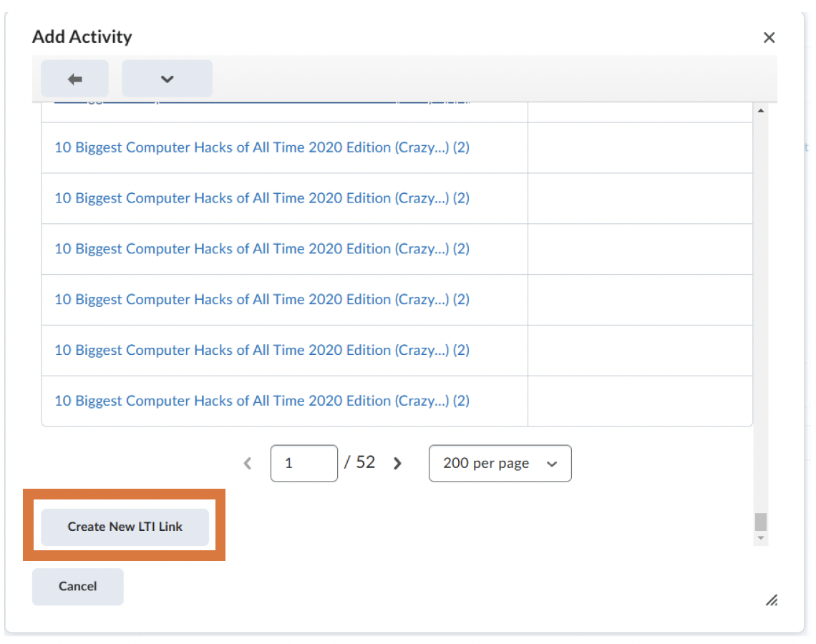816x644 pixels.
Task: Click the vertical scrollbar thumb
Action: tap(760, 522)
